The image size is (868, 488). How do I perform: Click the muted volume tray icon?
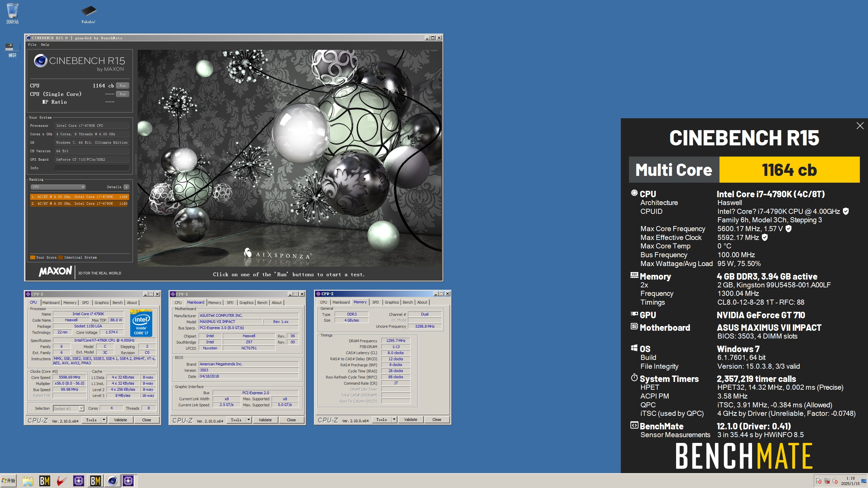[x=835, y=481]
